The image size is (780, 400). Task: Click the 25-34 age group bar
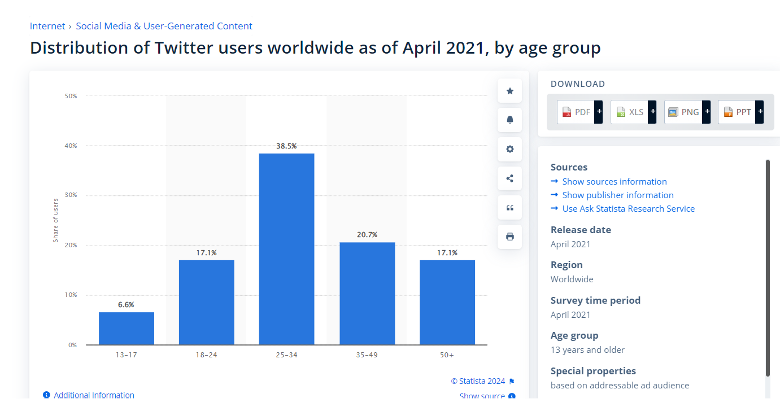(x=287, y=249)
